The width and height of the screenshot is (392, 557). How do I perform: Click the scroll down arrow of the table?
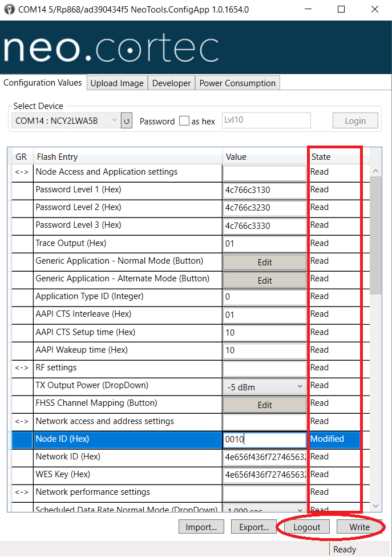coord(375,506)
